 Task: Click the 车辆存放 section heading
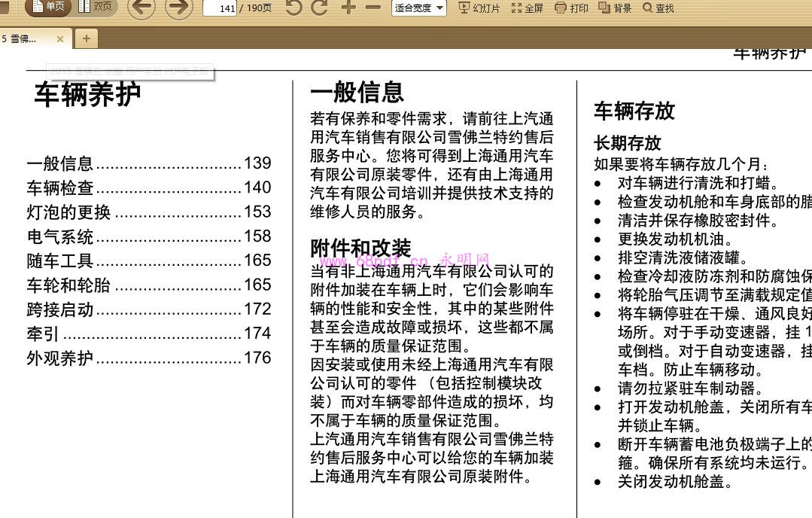pyautogui.click(x=634, y=111)
